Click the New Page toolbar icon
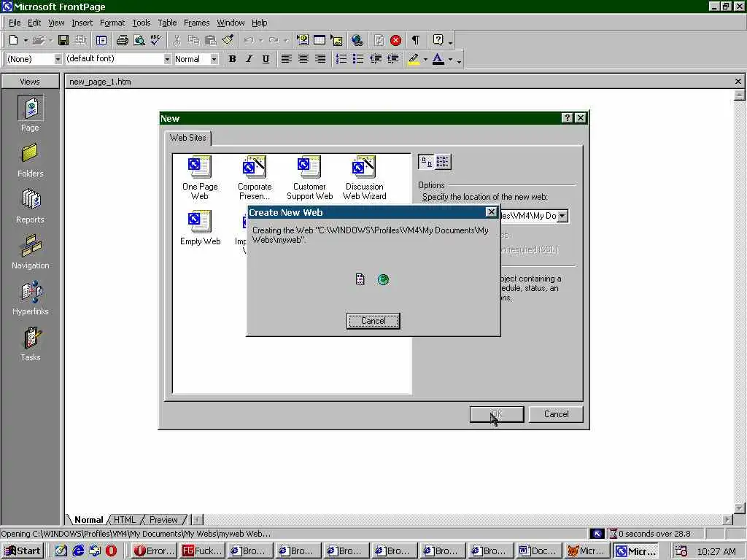This screenshot has height=560, width=747. coord(14,41)
